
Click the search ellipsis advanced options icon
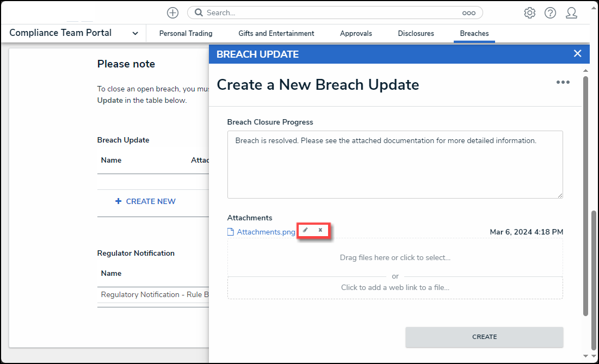pos(468,13)
